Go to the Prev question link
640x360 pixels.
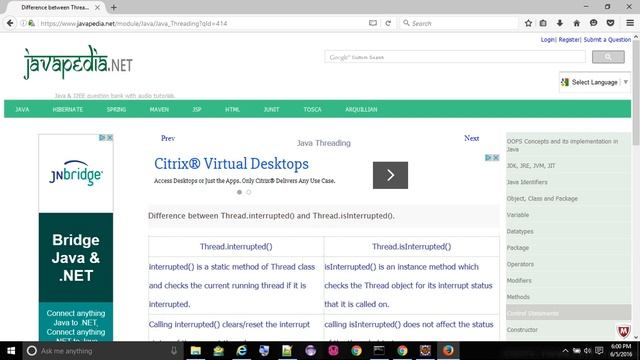168,138
